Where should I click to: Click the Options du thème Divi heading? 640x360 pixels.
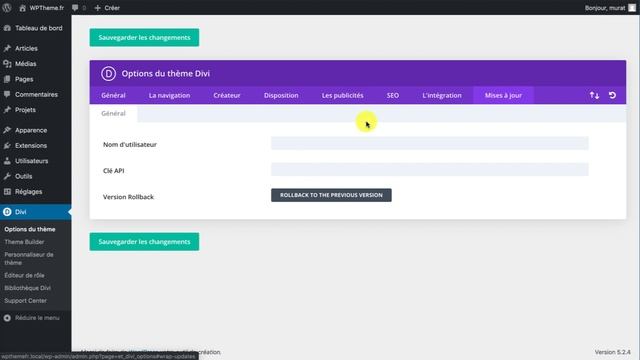(x=166, y=73)
